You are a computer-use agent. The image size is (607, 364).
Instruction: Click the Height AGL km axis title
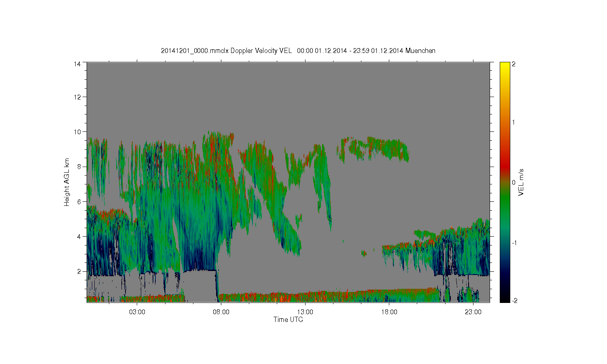click(x=67, y=182)
